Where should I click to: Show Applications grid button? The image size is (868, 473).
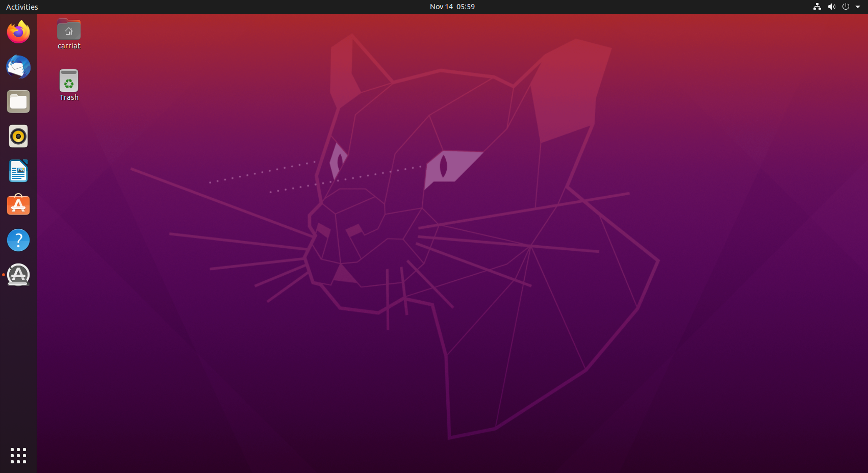click(18, 456)
